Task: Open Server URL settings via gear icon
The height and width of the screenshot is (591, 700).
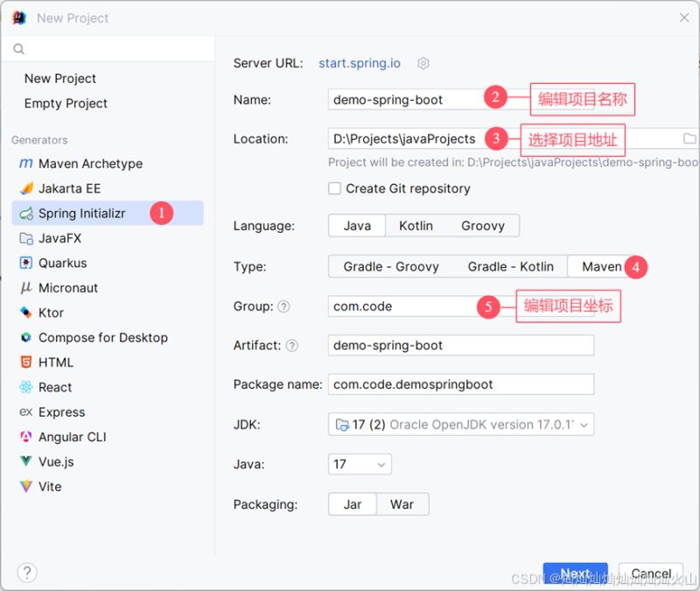Action: point(423,63)
